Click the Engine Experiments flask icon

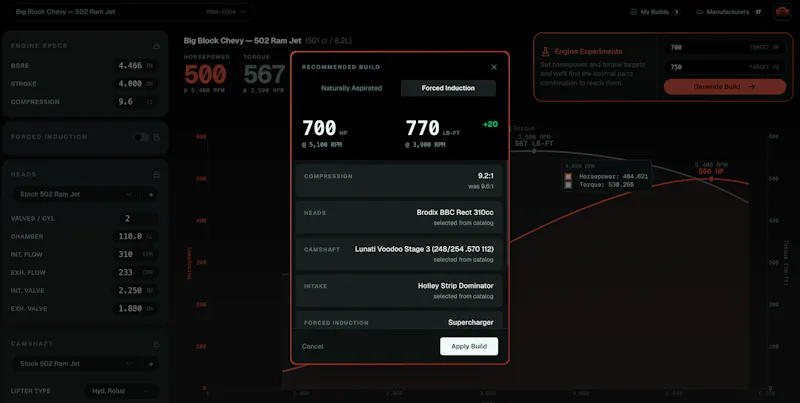(545, 52)
